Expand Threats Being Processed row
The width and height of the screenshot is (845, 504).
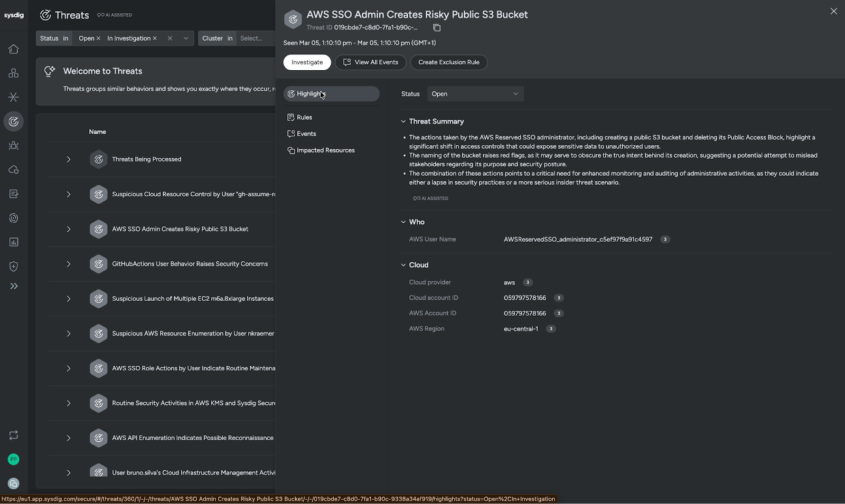pos(68,159)
